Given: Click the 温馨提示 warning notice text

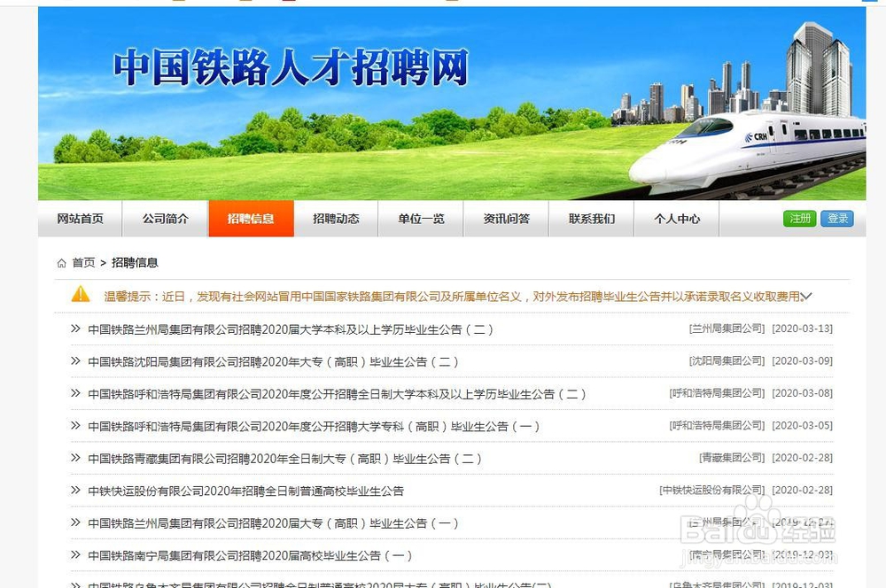Looking at the screenshot, I should pos(452,297).
